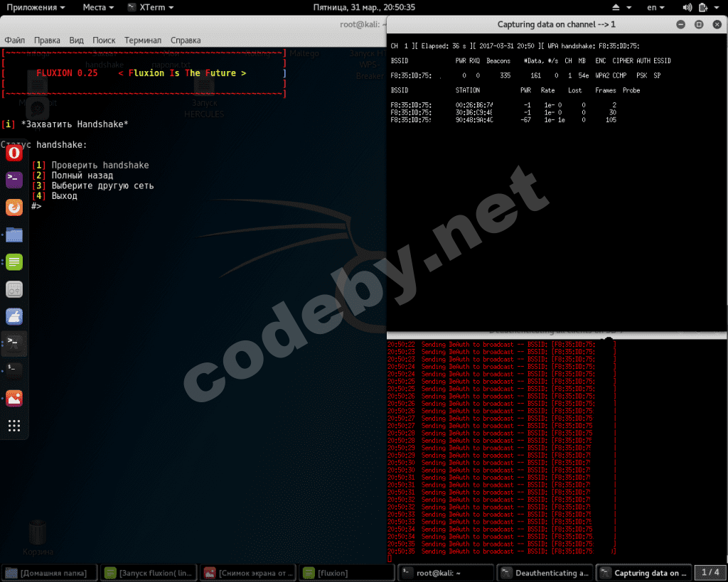The height and width of the screenshot is (582, 728).
Task: Launch Opera browser from the dock
Action: 14,153
